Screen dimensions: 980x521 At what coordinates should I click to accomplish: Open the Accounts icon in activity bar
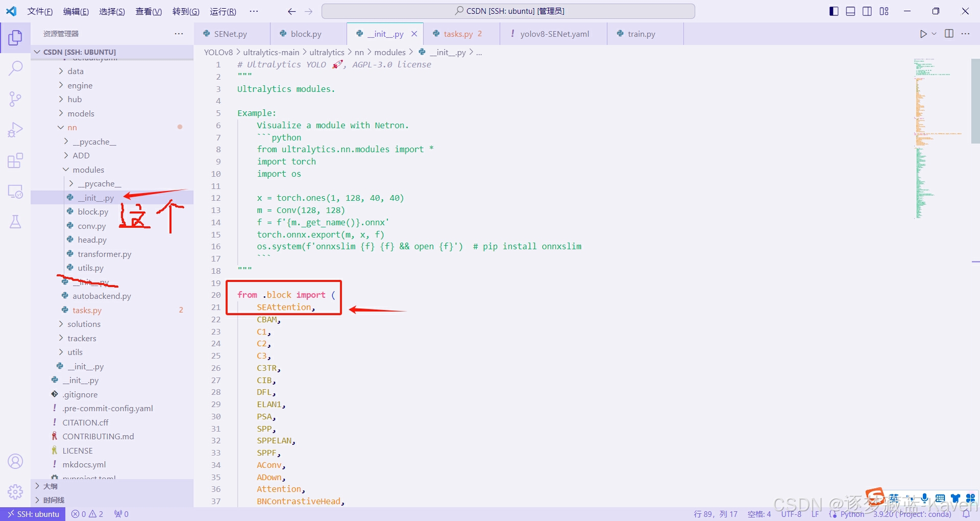(x=15, y=461)
